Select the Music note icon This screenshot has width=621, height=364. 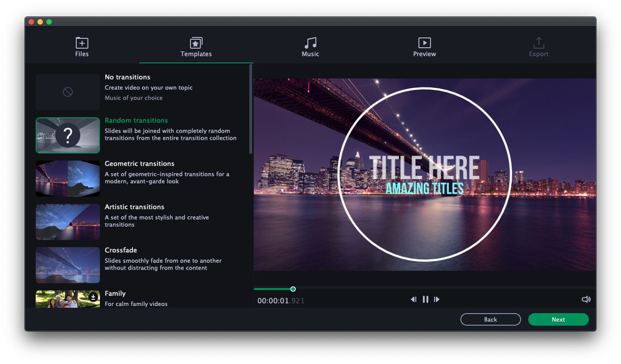pyautogui.click(x=310, y=43)
